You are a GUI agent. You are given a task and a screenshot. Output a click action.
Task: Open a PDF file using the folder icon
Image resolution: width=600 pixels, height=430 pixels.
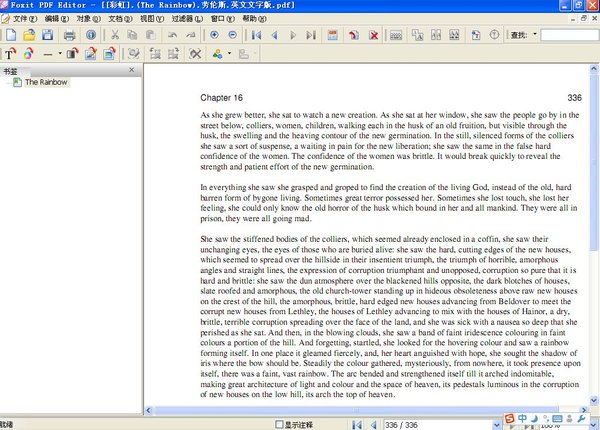coord(29,35)
